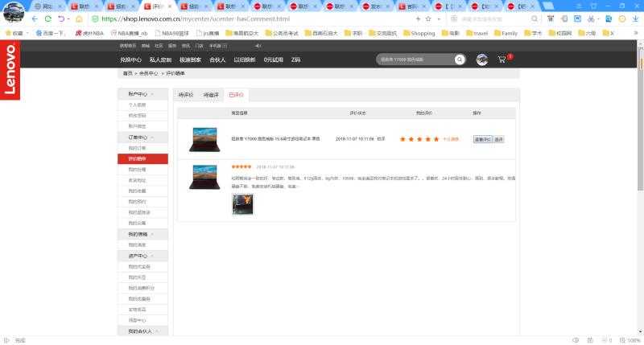Open the scissors screenshot tool in the toolbar
The height and width of the screenshot is (345, 644).
(x=591, y=18)
